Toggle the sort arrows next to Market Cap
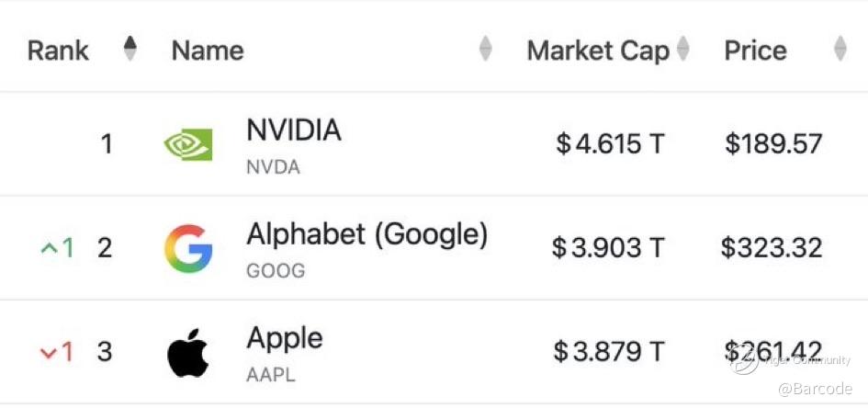The width and height of the screenshot is (868, 408). [x=682, y=50]
